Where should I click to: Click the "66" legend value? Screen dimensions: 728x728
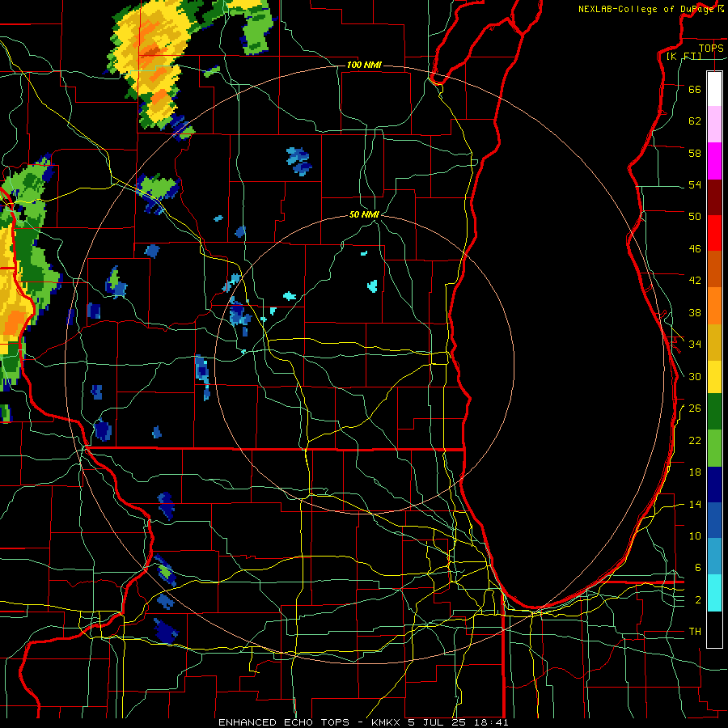click(x=695, y=89)
